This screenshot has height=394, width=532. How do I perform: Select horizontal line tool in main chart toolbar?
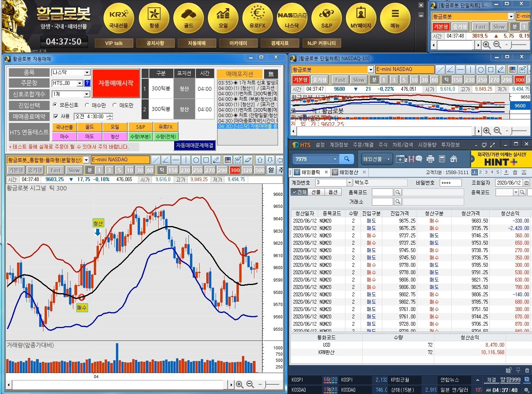(x=176, y=160)
